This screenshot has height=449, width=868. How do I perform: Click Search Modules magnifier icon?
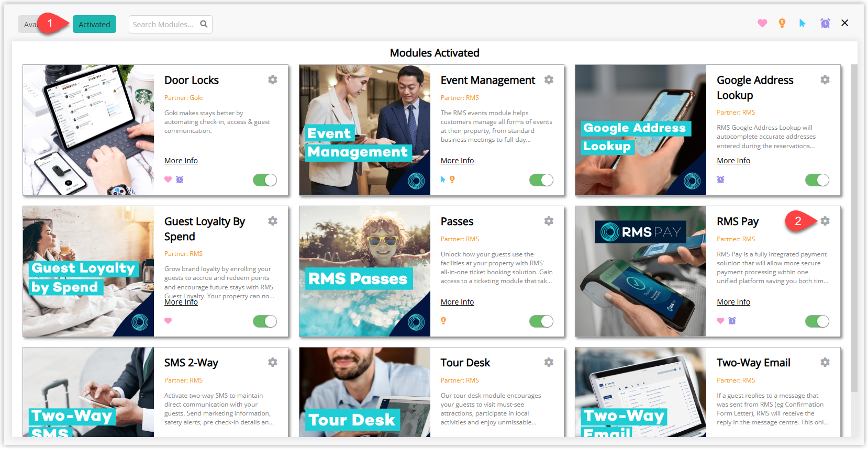pos(204,24)
